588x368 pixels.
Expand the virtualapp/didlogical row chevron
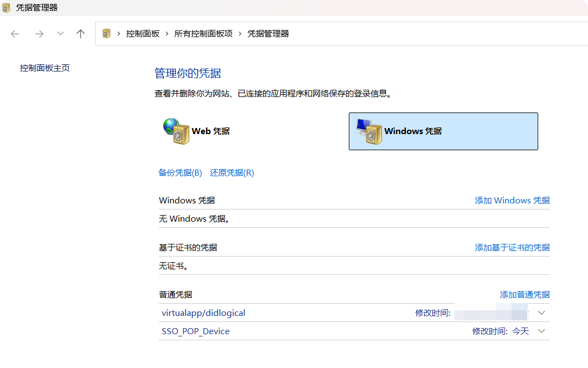point(541,313)
